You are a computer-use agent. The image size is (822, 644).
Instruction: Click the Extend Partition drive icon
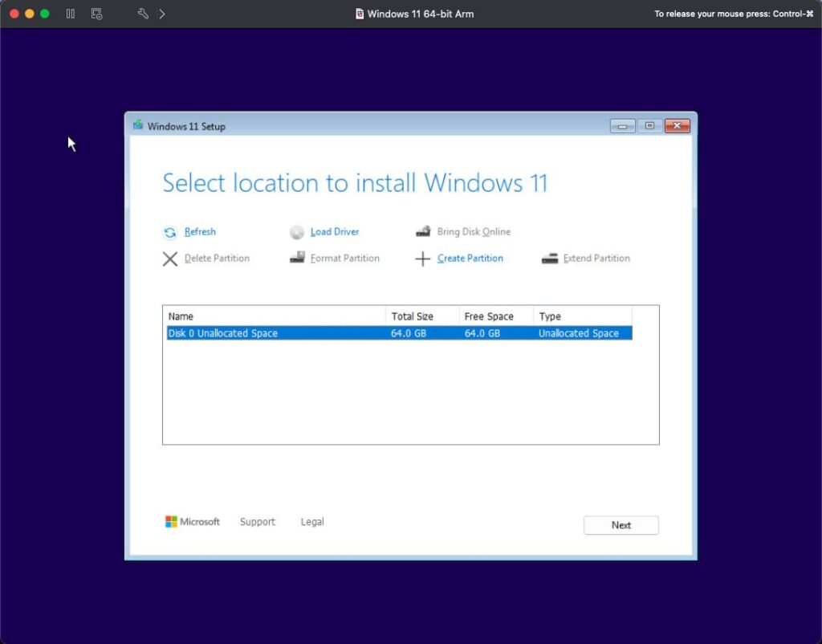pyautogui.click(x=550, y=259)
